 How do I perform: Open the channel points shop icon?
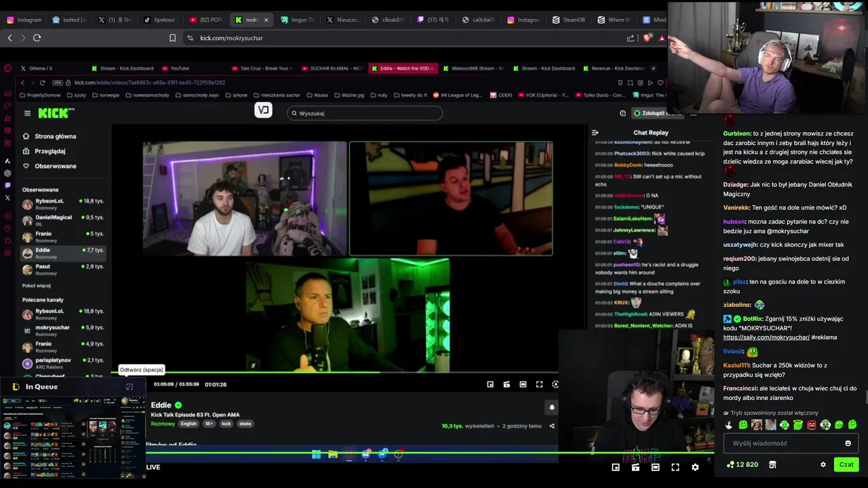(772, 465)
